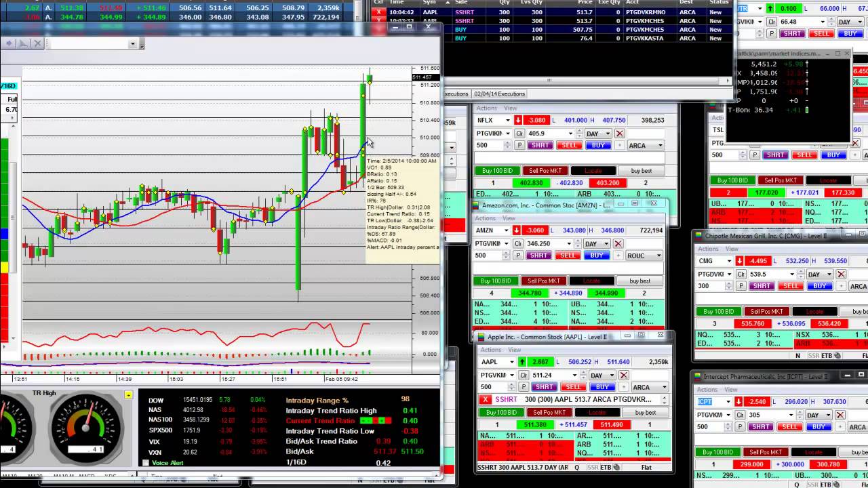This screenshot has height=488, width=868.
Task: Click buy best button in AAPL window
Action: [x=645, y=412]
